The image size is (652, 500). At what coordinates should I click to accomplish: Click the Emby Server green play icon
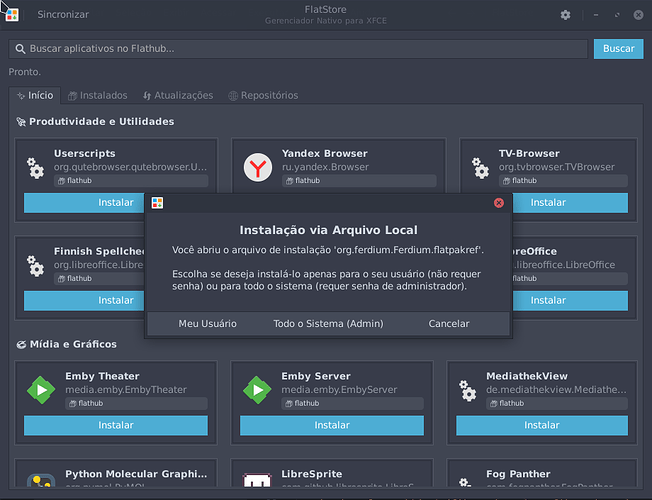257,390
